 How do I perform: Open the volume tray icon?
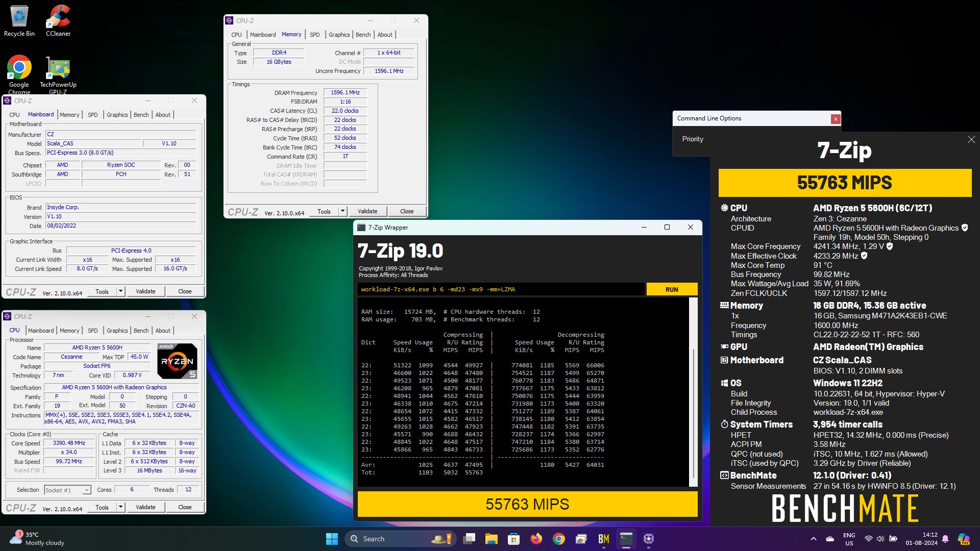coord(880,539)
